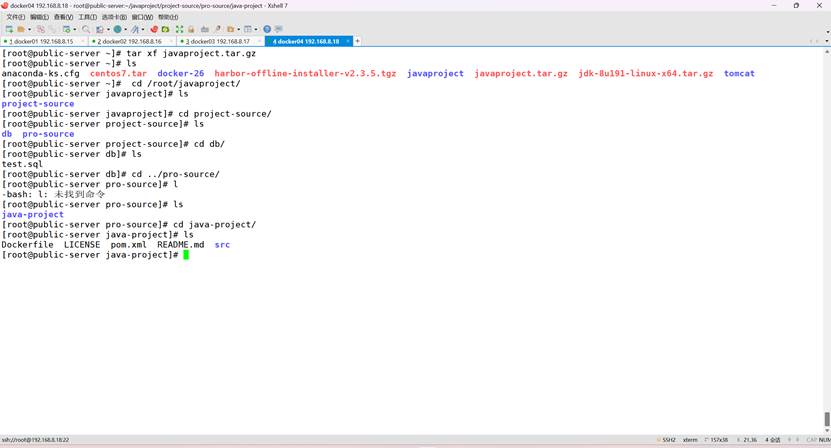831x448 pixels.
Task: Close the docker02 tab
Action: (x=171, y=41)
